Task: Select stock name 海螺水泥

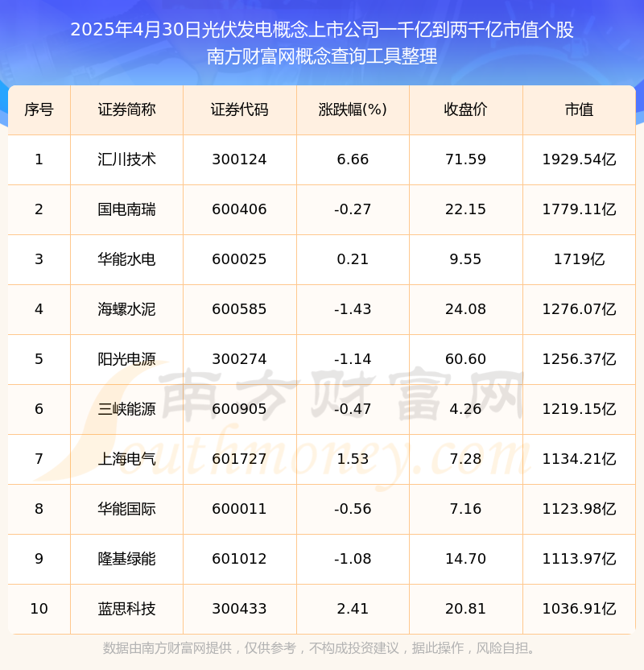Action: (x=126, y=309)
